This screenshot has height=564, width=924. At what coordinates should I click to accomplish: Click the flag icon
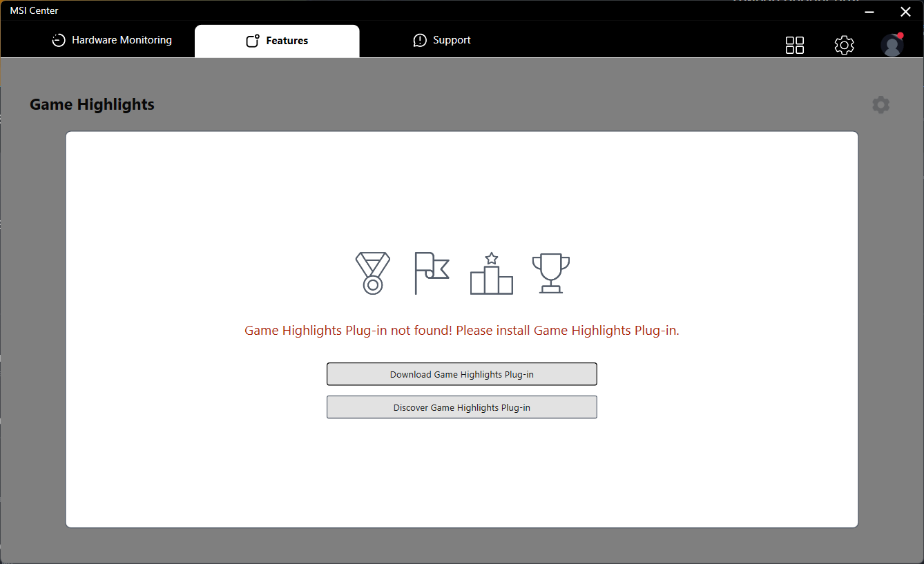tap(432, 273)
